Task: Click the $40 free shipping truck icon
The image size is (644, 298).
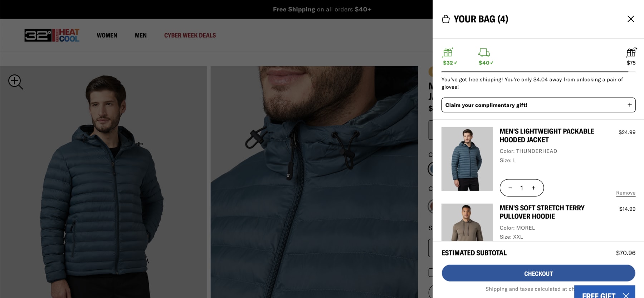Action: click(x=484, y=53)
